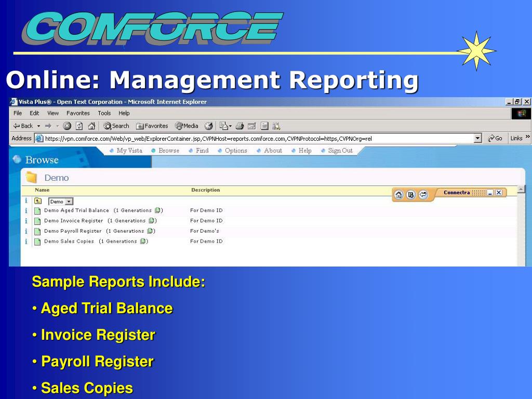The width and height of the screenshot is (532, 399).
Task: Sort by the Name column header
Action: point(42,190)
